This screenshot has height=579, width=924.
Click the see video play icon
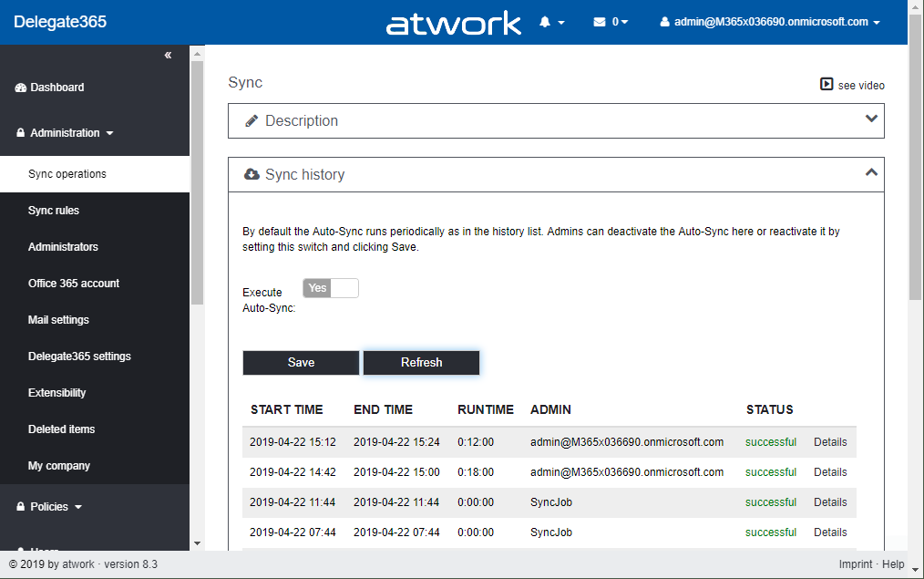click(826, 84)
